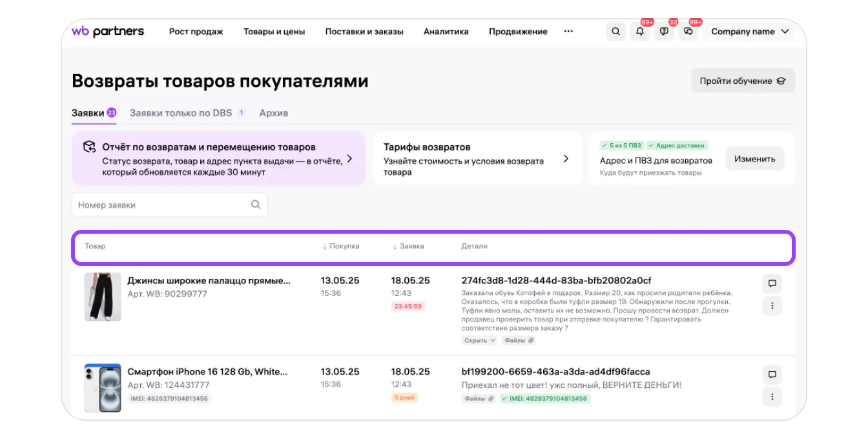Open the notifications bell icon

click(x=640, y=32)
